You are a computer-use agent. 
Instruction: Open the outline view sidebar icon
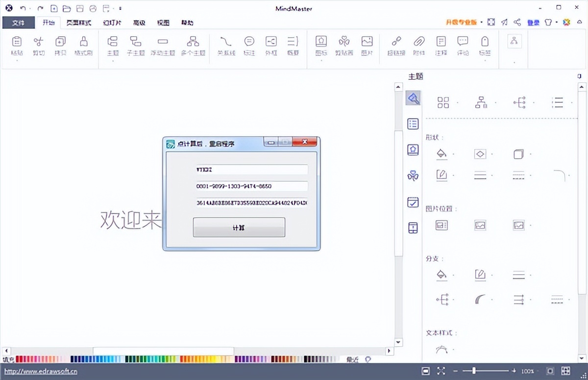tap(413, 124)
